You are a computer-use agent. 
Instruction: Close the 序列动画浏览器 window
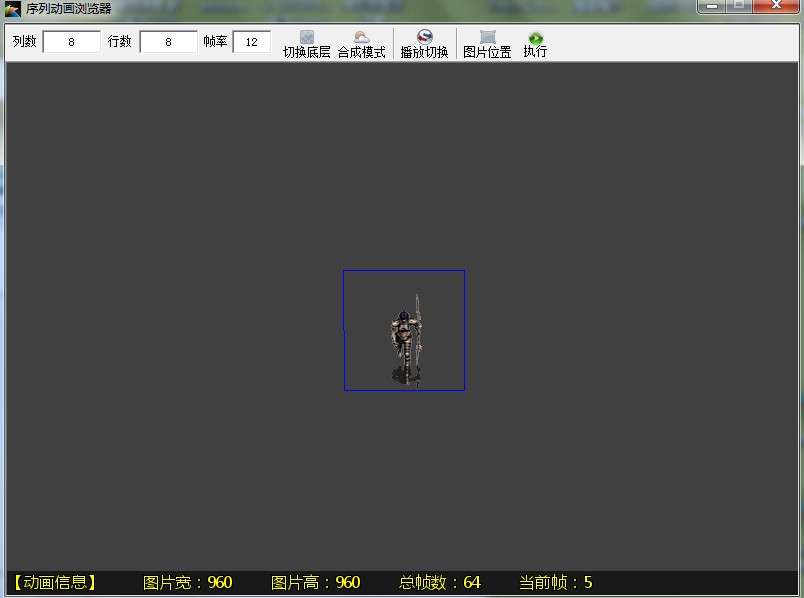(x=776, y=6)
